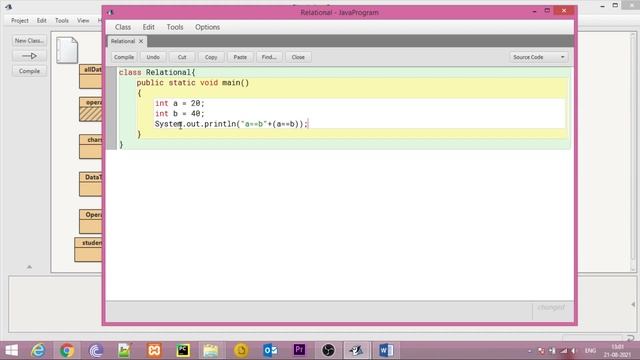Image resolution: width=640 pixels, height=360 pixels.
Task: Click the volume icon in the system tray
Action: pos(574,351)
